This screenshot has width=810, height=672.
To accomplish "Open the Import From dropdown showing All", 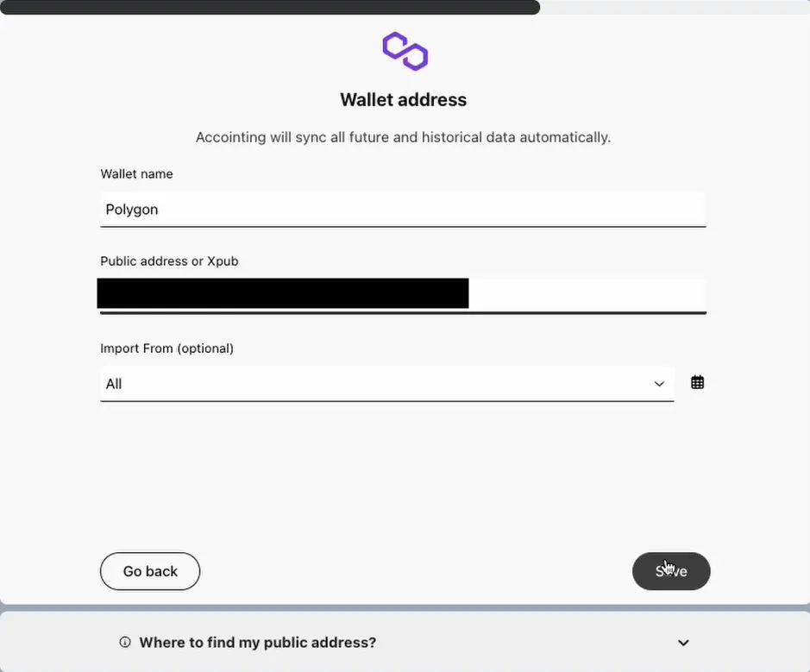I will pyautogui.click(x=386, y=384).
